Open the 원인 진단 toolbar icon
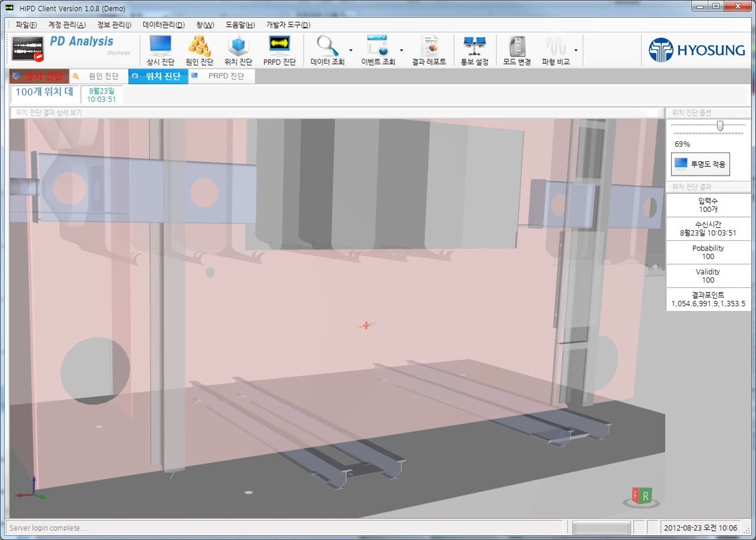The height and width of the screenshot is (540, 756). coord(199,50)
